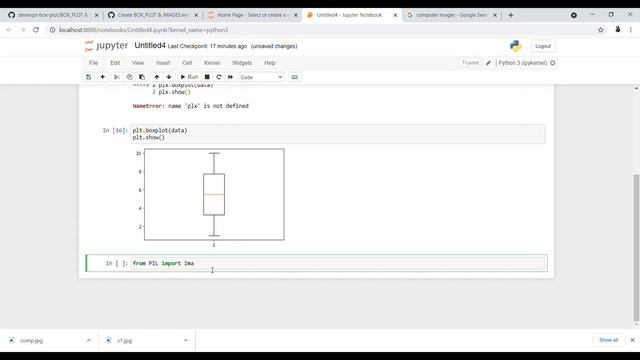The image size is (640, 360).
Task: Reload the page
Action: 36,30
